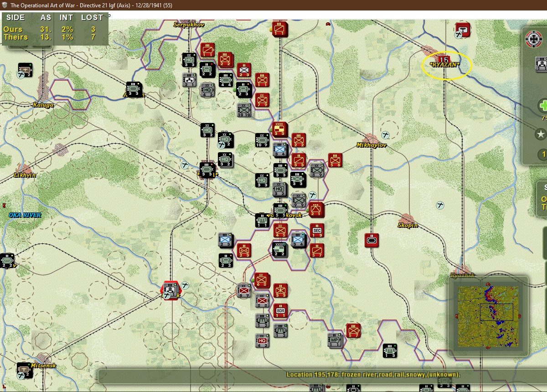The image size is (547, 392).
Task: Click the gray MP military police counter
Action: click(x=335, y=340)
